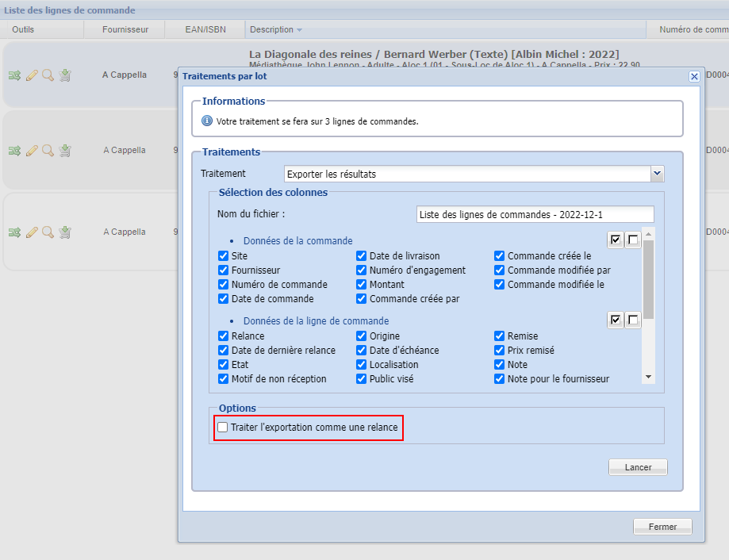Image resolution: width=729 pixels, height=560 pixels.
Task: Click the basket icon on the second order line
Action: coord(64,150)
